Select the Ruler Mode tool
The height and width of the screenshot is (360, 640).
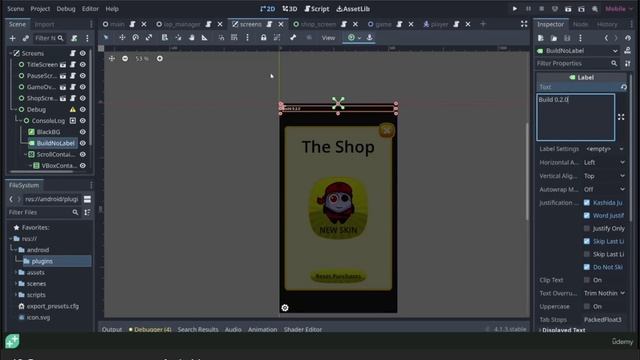point(204,38)
